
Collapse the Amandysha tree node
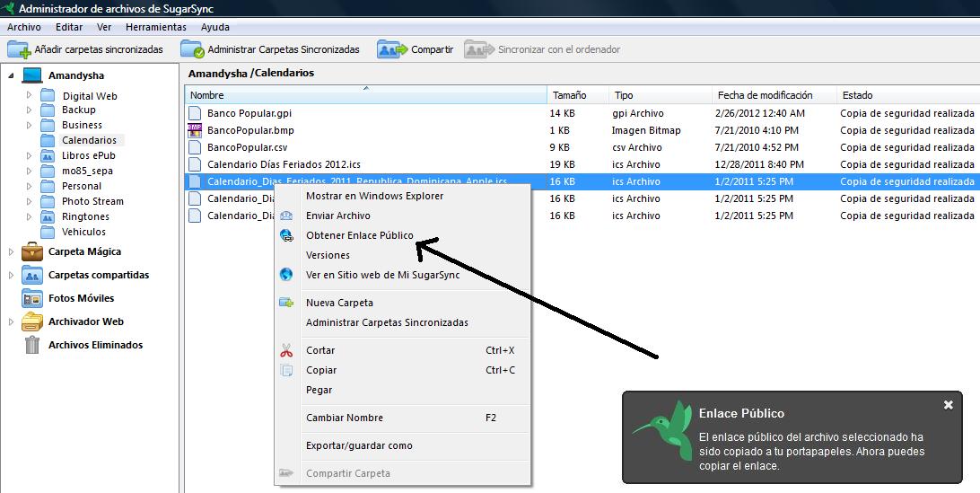[x=11, y=75]
